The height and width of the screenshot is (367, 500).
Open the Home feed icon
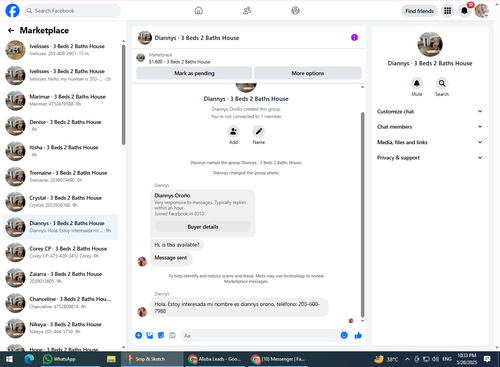198,11
